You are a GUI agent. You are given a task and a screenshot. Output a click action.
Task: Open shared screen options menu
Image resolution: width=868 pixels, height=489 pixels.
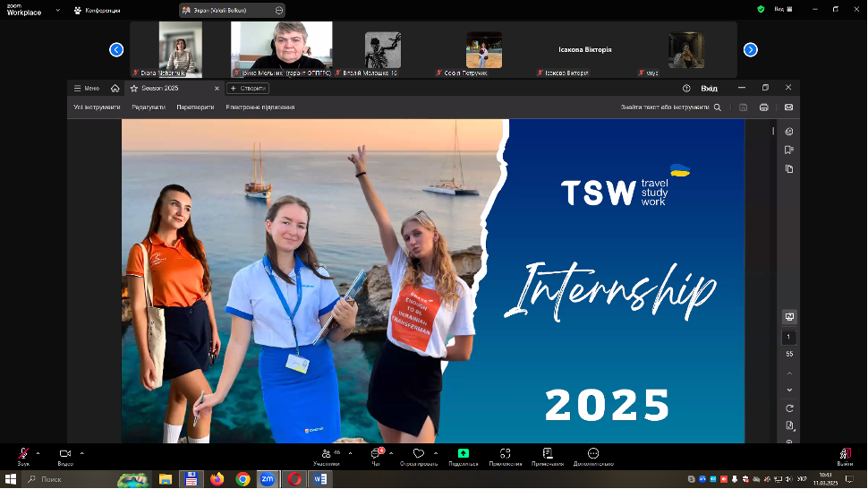[x=279, y=10]
